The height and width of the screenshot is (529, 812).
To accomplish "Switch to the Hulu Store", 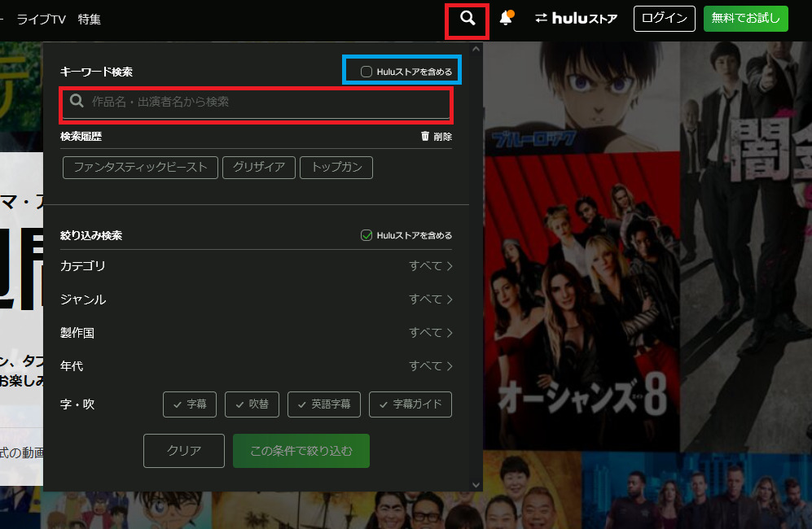I will tap(576, 19).
